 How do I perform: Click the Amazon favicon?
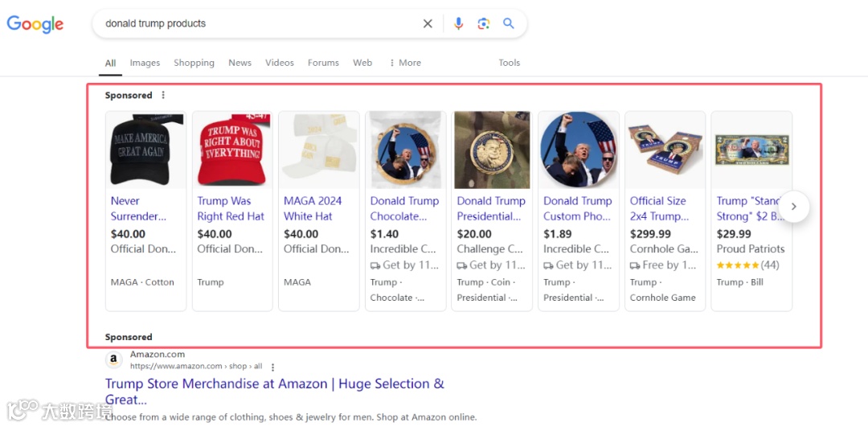pyautogui.click(x=113, y=360)
